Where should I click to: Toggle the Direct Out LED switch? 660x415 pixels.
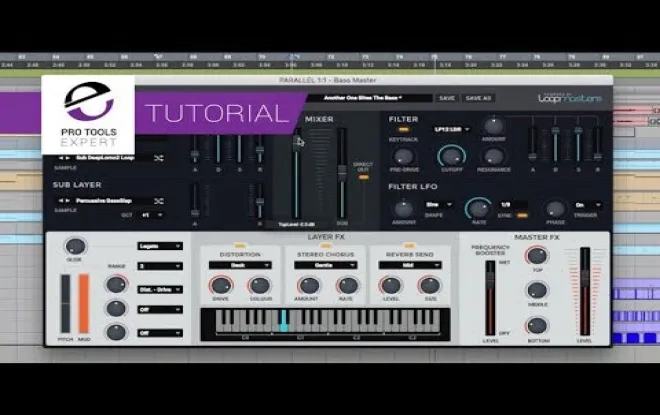tap(363, 178)
